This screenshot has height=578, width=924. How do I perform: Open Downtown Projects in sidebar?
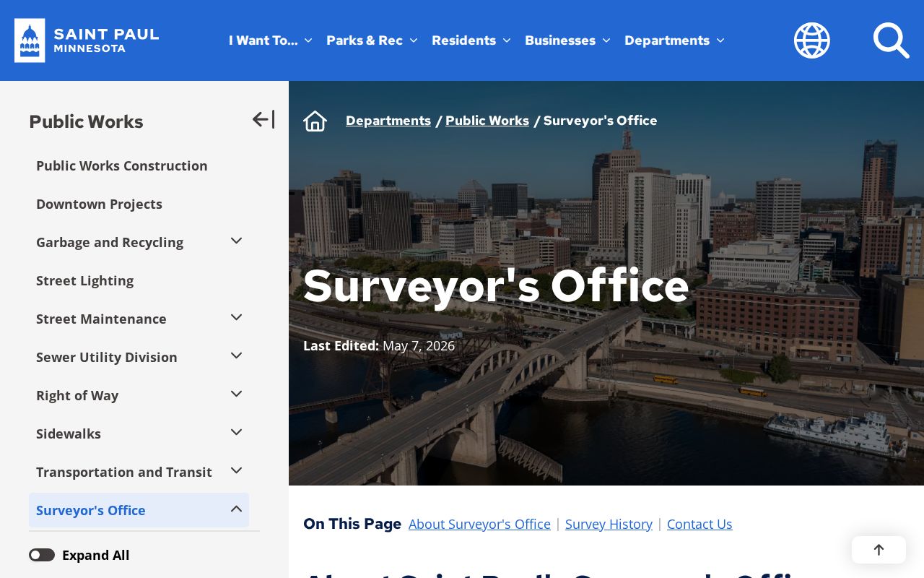tap(99, 204)
